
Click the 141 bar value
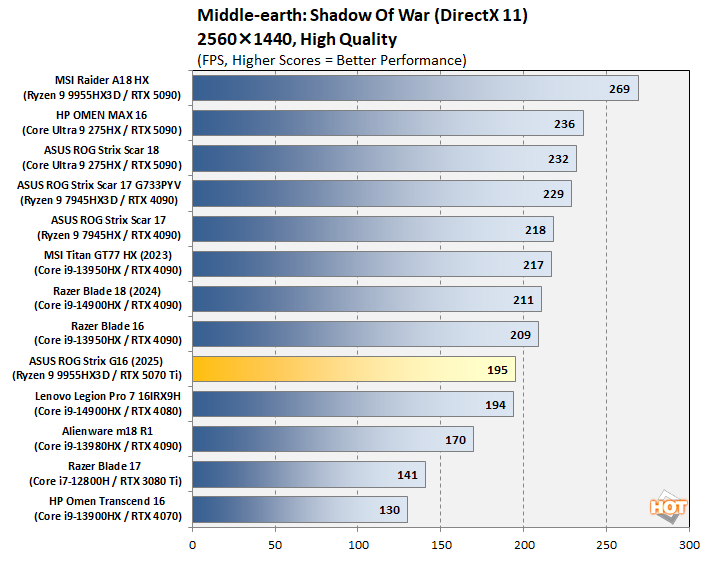click(407, 475)
